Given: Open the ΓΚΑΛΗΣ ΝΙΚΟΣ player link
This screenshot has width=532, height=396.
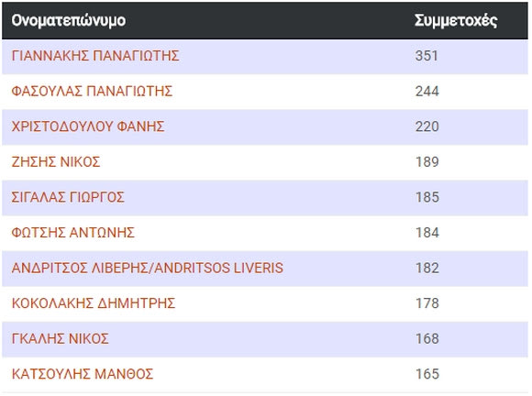Looking at the screenshot, I should coord(60,338).
